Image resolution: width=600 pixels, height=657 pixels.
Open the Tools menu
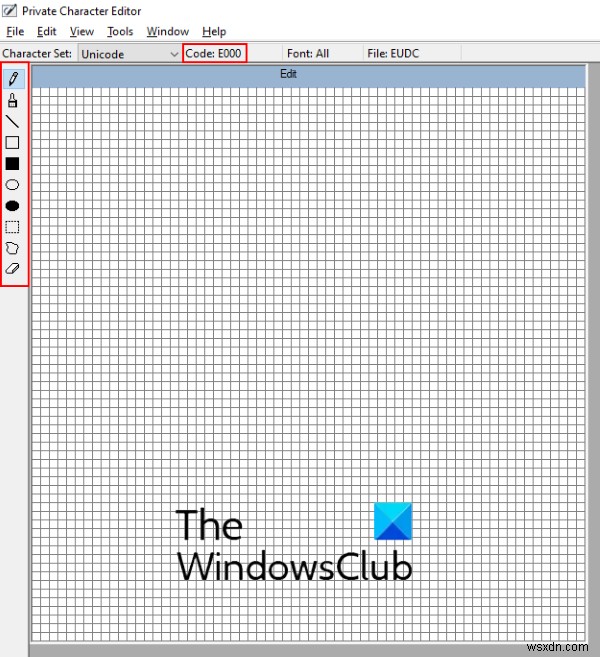pyautogui.click(x=120, y=31)
